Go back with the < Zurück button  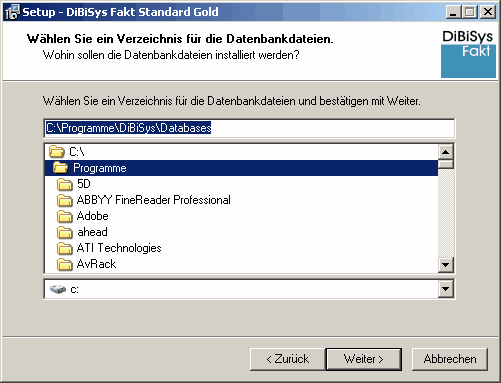(288, 359)
